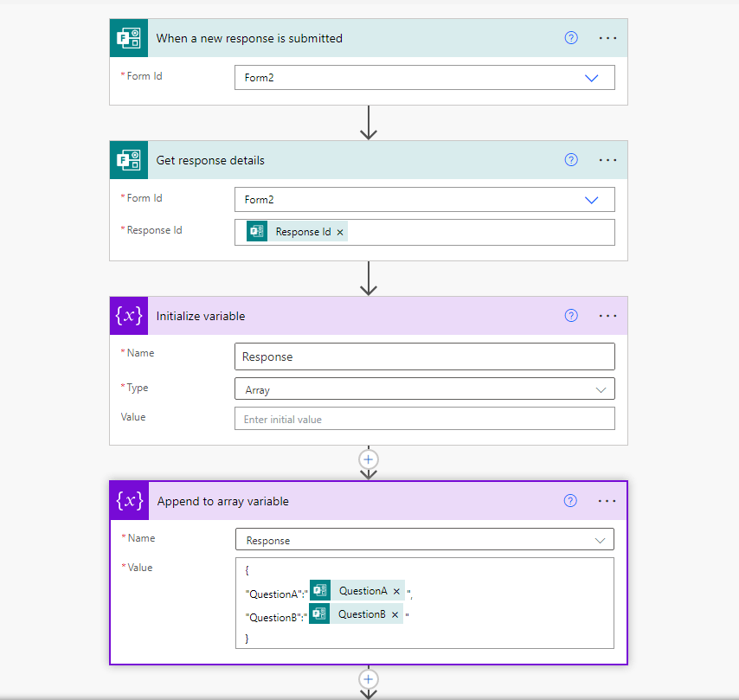Click the Forms icon on the QuestionA token

(x=318, y=591)
